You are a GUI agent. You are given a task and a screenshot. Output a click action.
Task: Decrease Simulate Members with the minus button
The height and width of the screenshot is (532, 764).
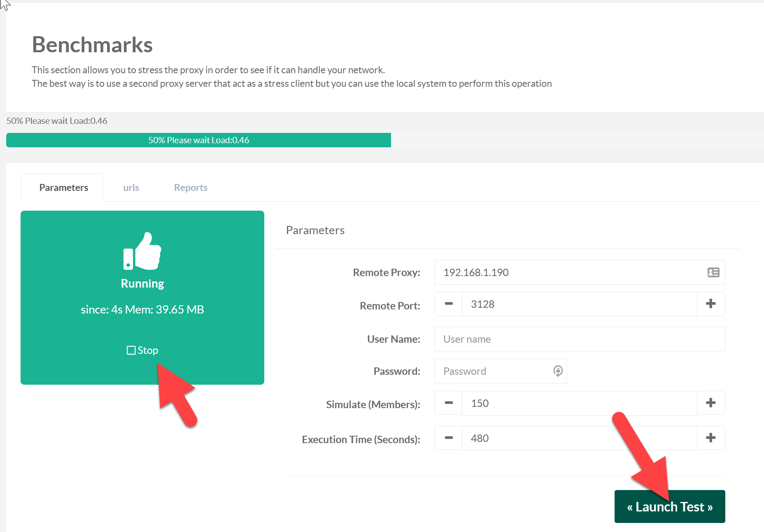(x=449, y=403)
